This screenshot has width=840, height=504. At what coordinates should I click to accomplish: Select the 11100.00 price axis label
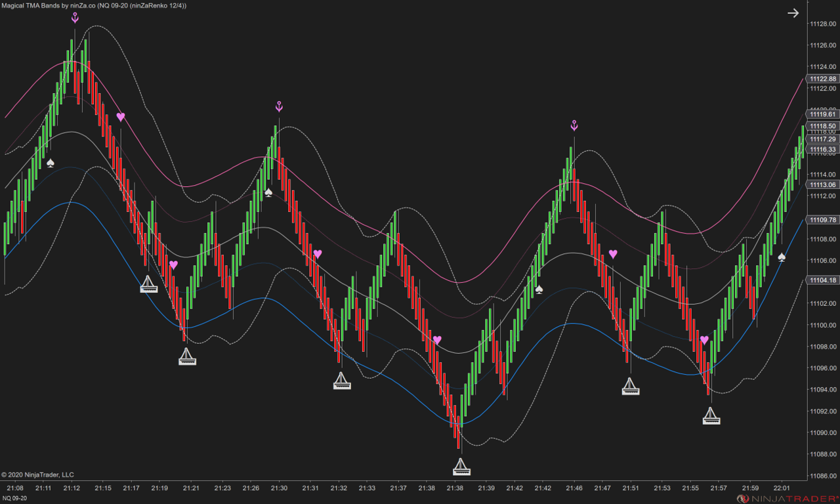click(x=823, y=325)
